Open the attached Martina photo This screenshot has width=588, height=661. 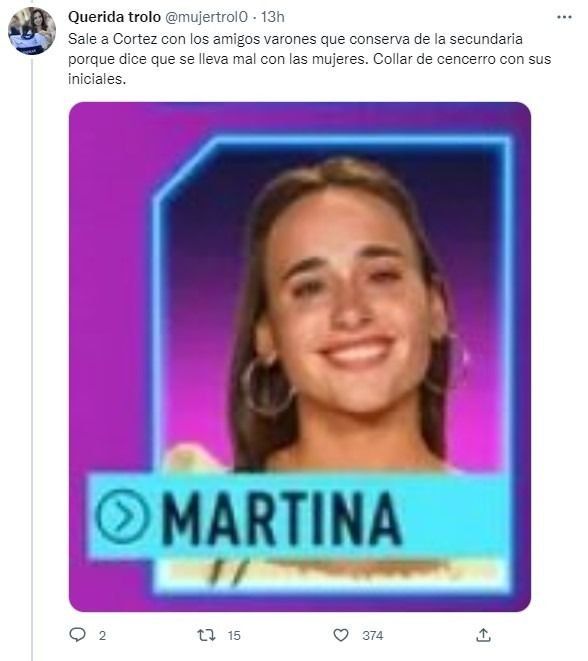coord(300,357)
